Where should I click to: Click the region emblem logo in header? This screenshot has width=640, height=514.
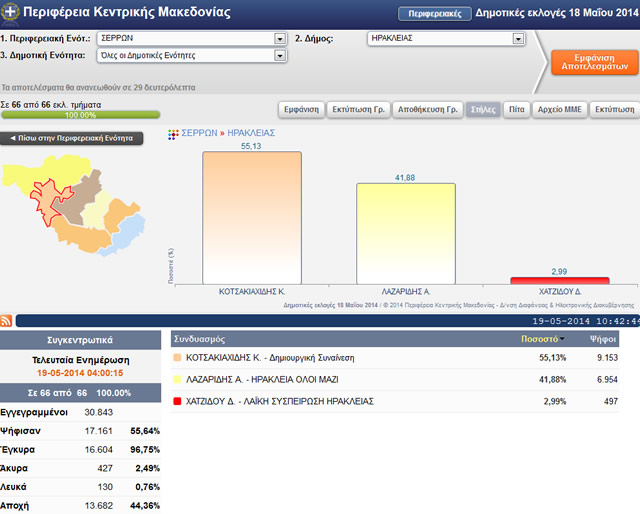(x=9, y=12)
